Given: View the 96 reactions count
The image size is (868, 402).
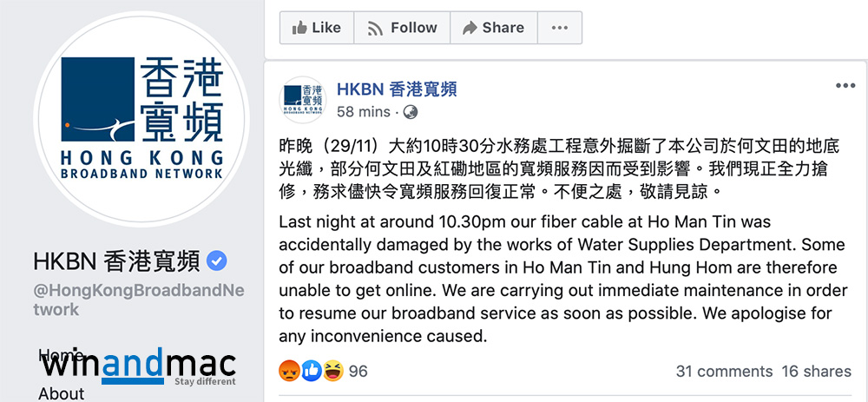Looking at the screenshot, I should (x=358, y=372).
